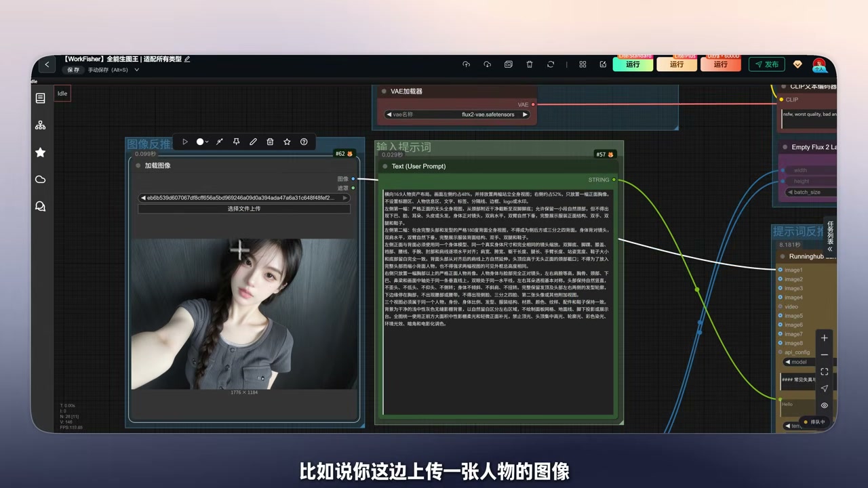Viewport: 868px width, 488px height.
Task: Click the refresh icon in top bar
Action: point(551,64)
